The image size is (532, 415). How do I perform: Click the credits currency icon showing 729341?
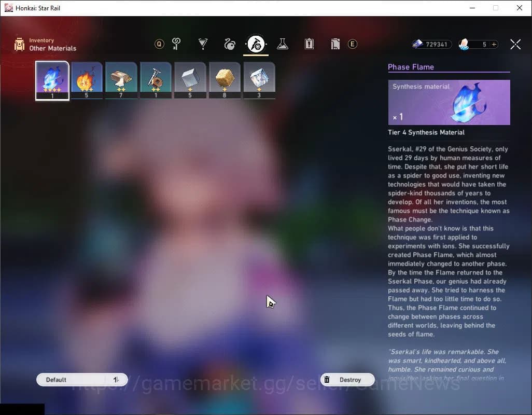[418, 44]
